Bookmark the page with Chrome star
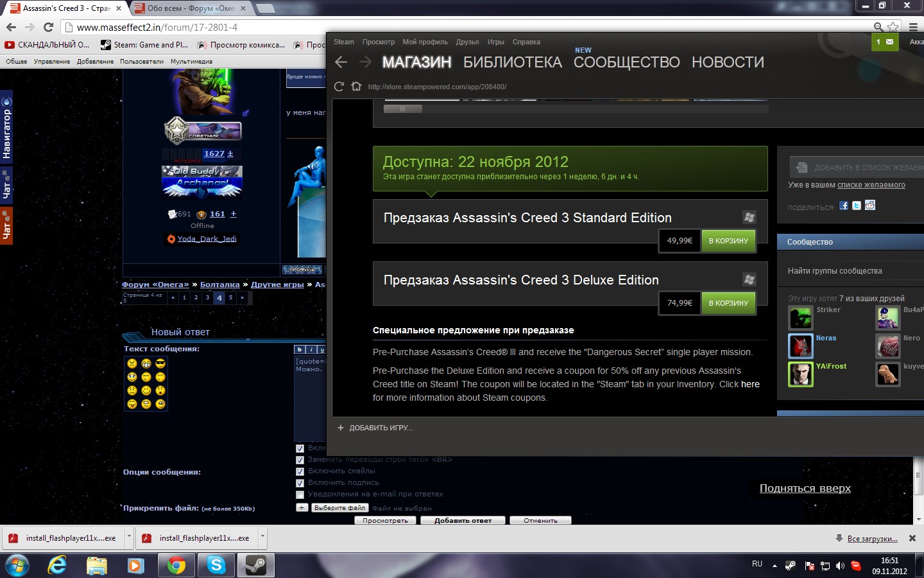The width and height of the screenshot is (924, 578). [893, 27]
